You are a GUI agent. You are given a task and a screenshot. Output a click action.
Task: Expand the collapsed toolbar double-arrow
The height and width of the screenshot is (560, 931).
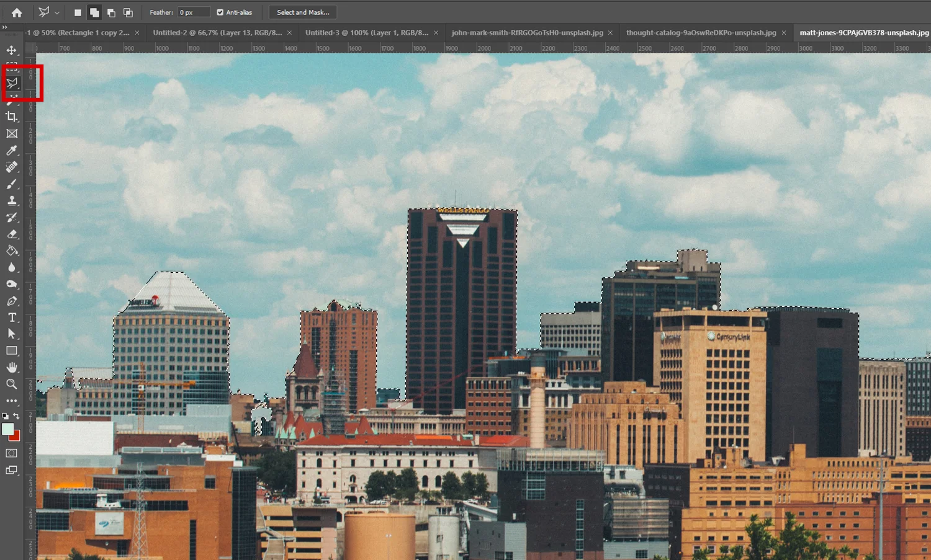tap(5, 27)
